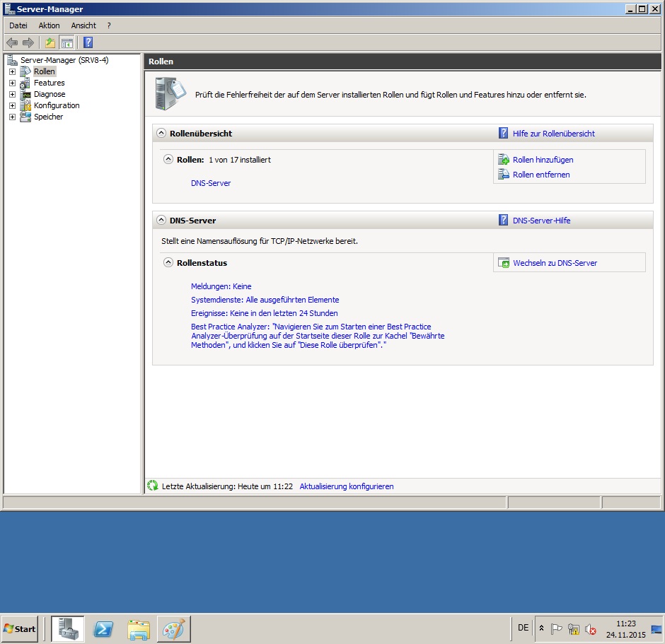Select the Diagnose tree item
This screenshot has height=644, width=665.
(50, 94)
